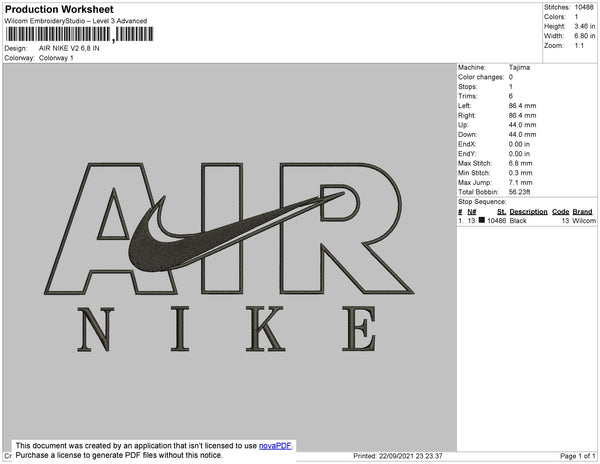This screenshot has height=464, width=600.
Task: Click the Code column header
Action: coord(561,212)
